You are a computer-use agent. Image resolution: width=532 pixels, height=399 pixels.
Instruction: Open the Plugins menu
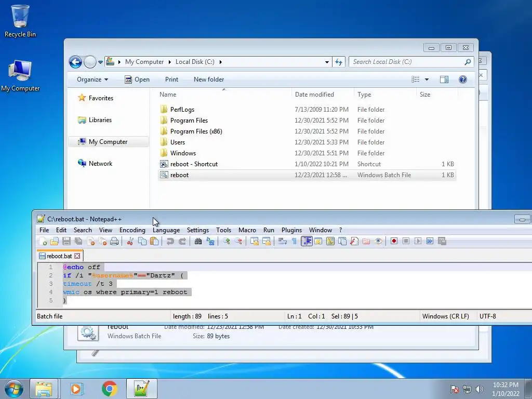click(291, 230)
